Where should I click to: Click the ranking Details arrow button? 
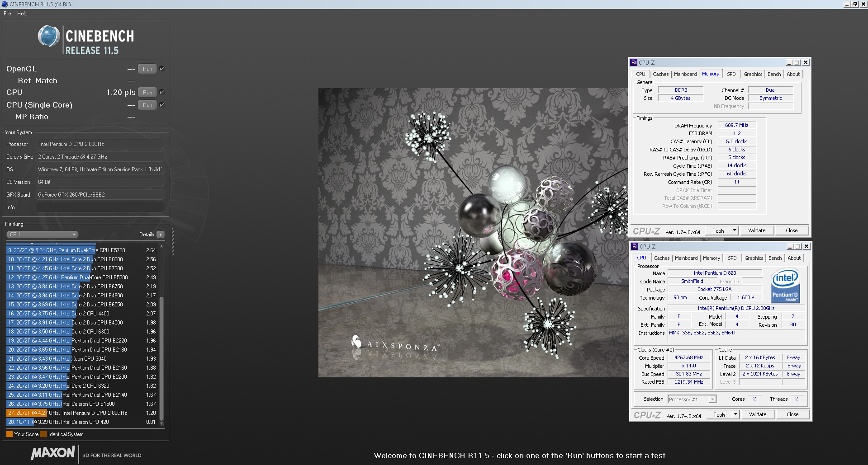161,235
